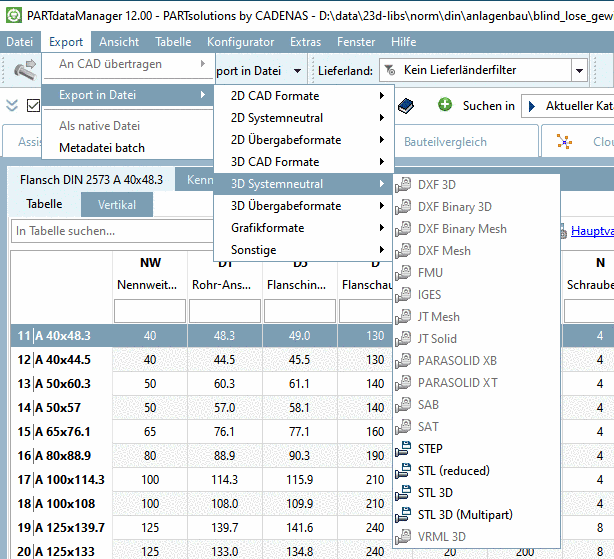Viewport: 614px width, 559px height.
Task: Switch to the Vertikal tab
Action: (117, 205)
